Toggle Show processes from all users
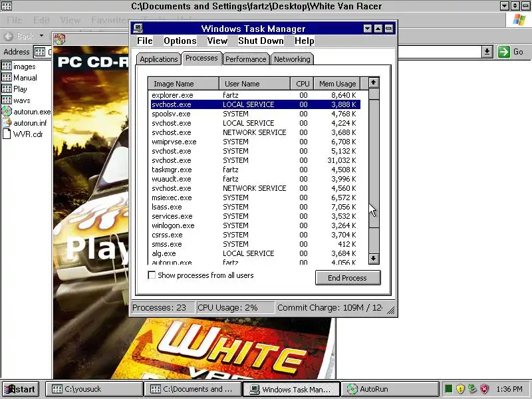 coord(152,275)
